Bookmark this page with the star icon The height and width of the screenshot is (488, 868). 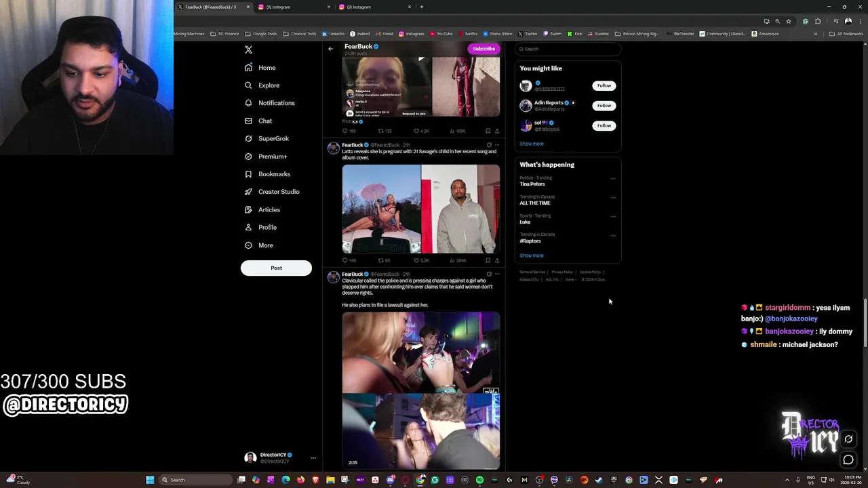click(x=788, y=21)
